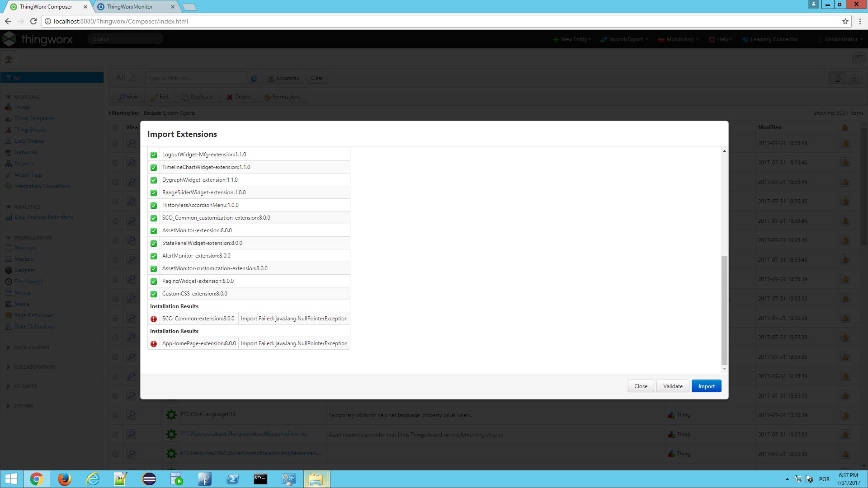868x488 pixels.
Task: Click the gear icon for PTC.Core.LanguageUtil
Action: point(171,415)
